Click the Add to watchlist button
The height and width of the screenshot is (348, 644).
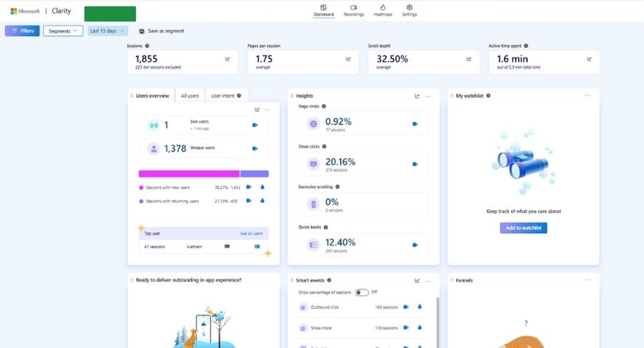point(523,228)
